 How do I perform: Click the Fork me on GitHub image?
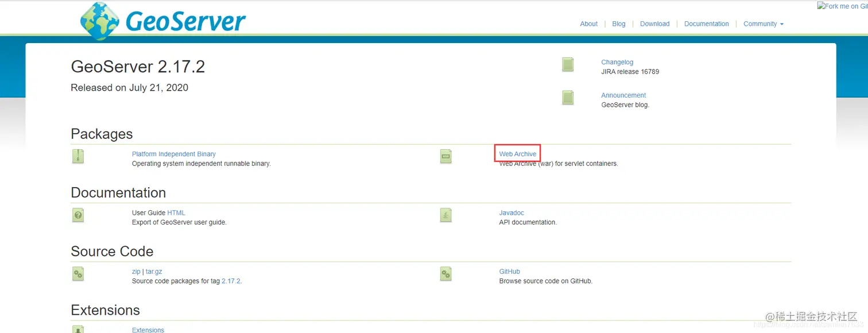tap(843, 6)
